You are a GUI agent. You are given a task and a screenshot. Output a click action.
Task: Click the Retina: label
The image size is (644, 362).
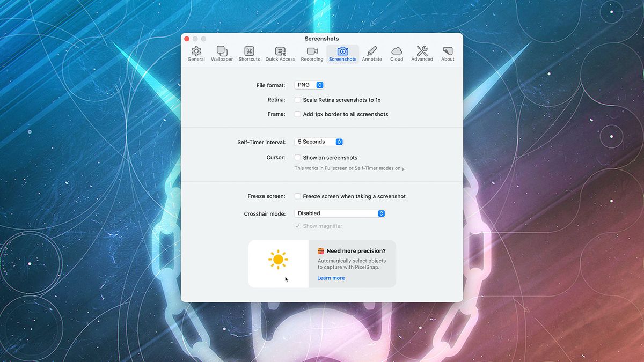click(x=276, y=100)
